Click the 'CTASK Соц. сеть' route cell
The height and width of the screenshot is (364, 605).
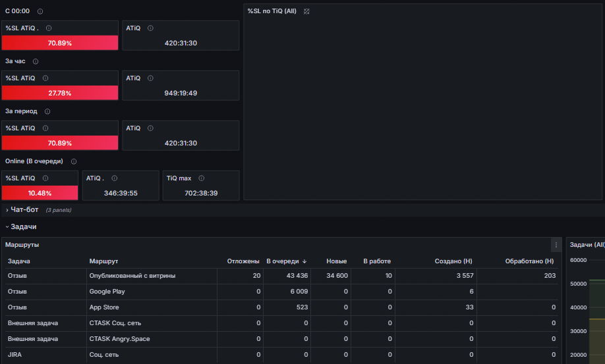pos(115,323)
